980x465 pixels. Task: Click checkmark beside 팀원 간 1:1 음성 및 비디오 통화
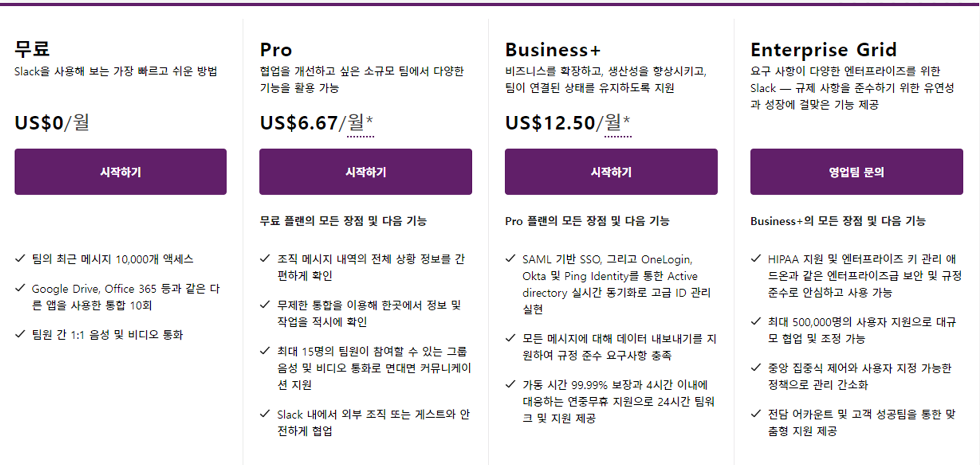(x=20, y=334)
